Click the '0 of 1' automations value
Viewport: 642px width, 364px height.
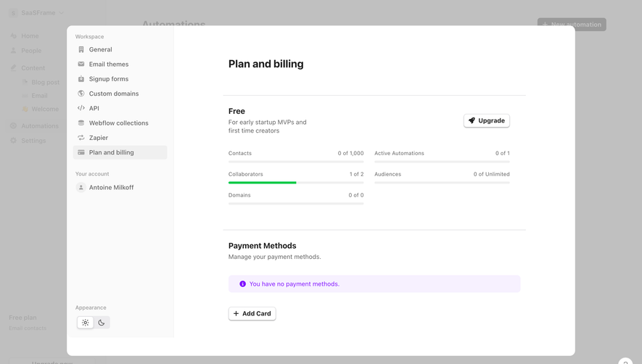pos(503,153)
